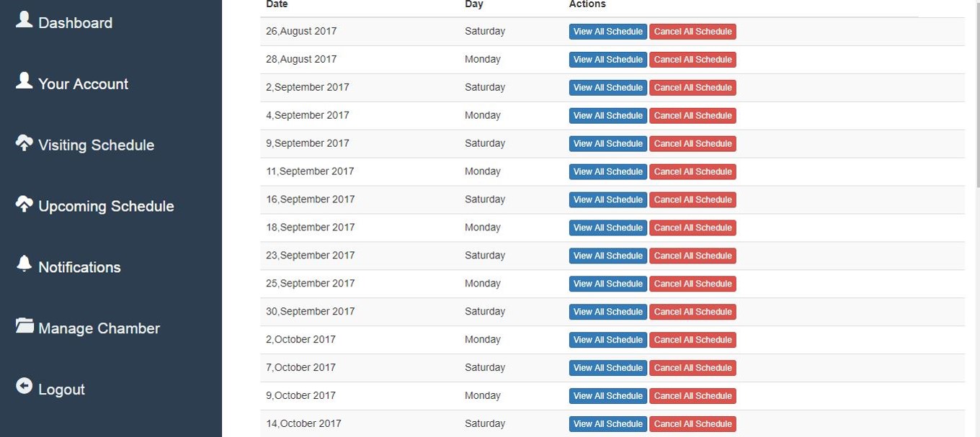The image size is (980, 437).
Task: Cancel all schedule for 2 October 2017
Action: (692, 340)
